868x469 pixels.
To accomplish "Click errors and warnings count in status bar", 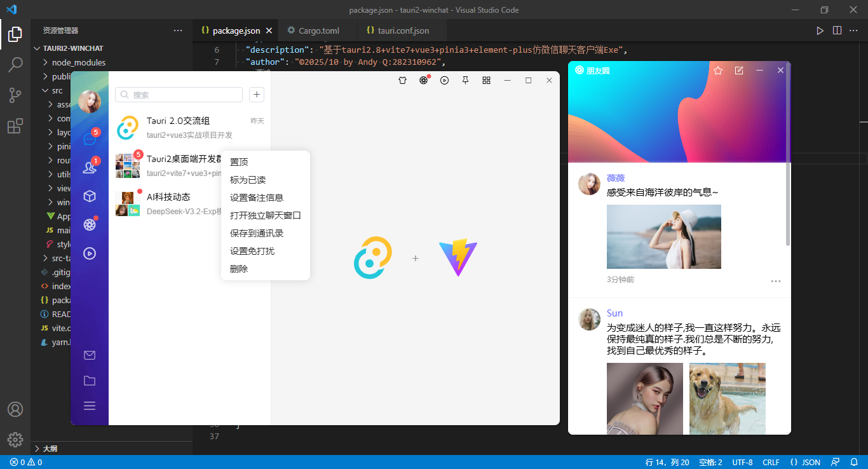I will [26, 462].
